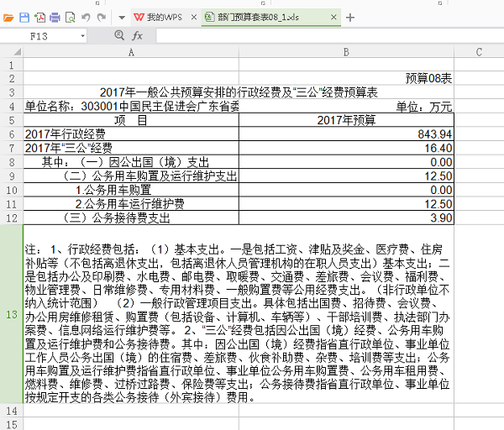The image size is (504, 430).
Task: Click the header cell 2017年预算
Action: (346, 120)
